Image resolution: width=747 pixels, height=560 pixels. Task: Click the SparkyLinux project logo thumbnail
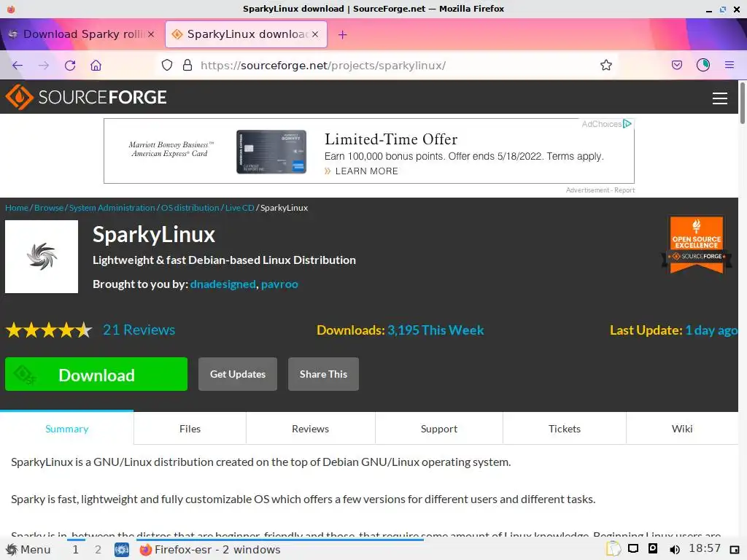pyautogui.click(x=42, y=257)
